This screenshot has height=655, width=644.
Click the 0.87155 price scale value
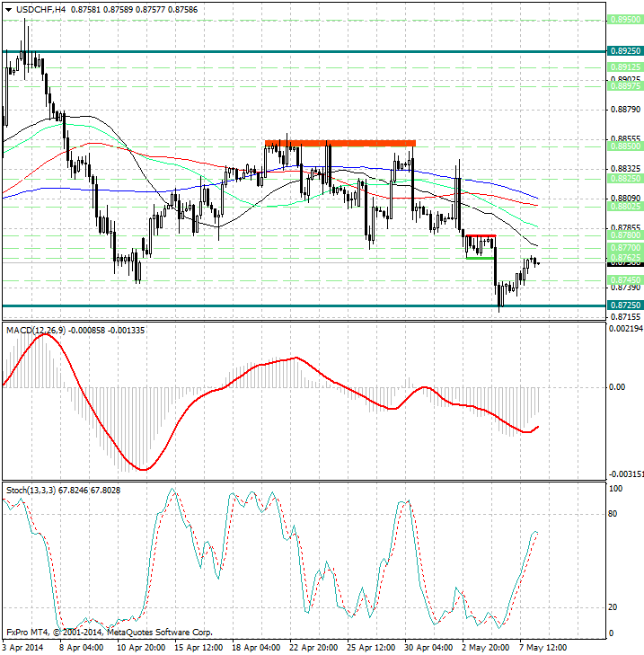(x=626, y=316)
